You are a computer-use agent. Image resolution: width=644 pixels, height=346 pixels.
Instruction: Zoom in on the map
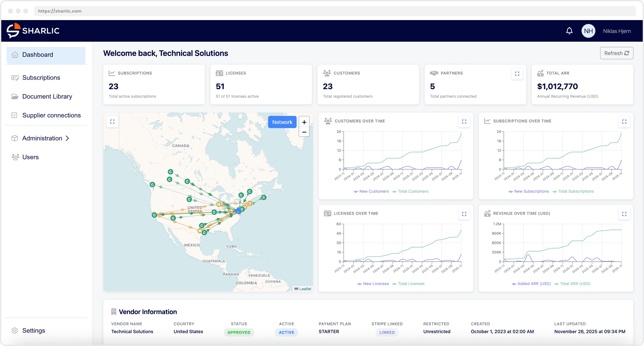pyautogui.click(x=304, y=122)
